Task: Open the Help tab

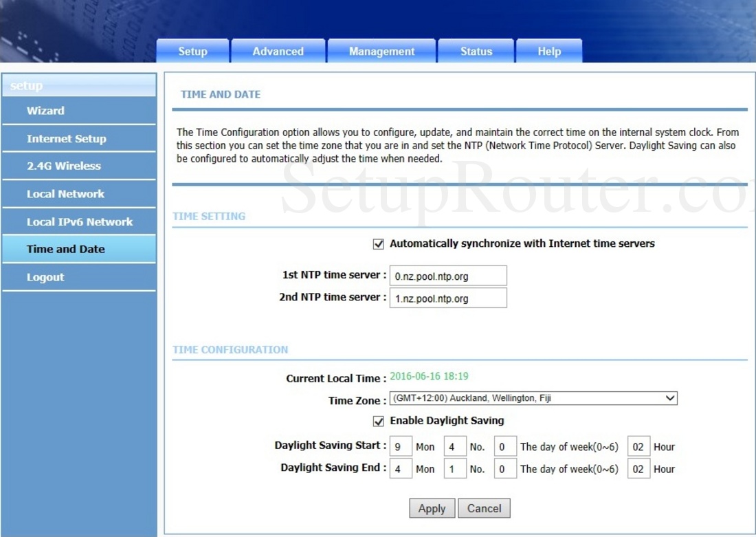Action: point(549,51)
